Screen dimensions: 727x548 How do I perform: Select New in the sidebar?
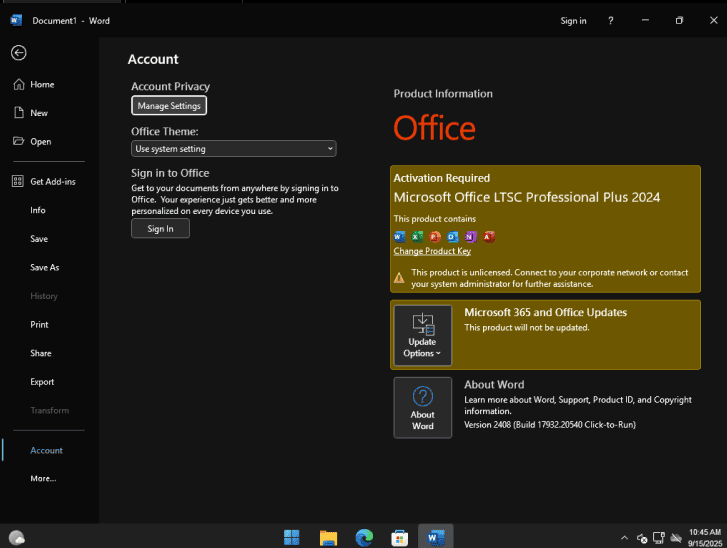[x=39, y=113]
